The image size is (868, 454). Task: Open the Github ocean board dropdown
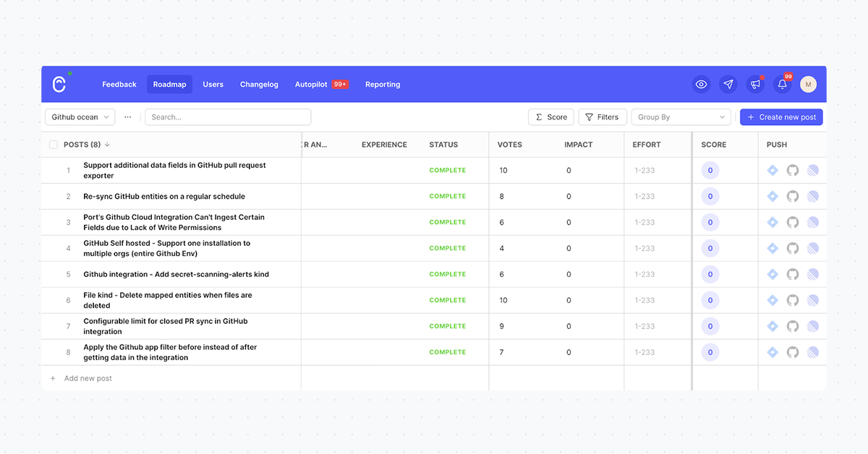(80, 117)
